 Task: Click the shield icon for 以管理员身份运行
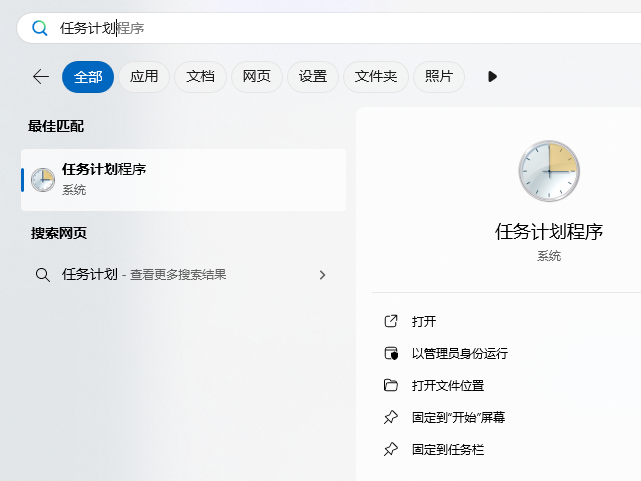pos(391,353)
